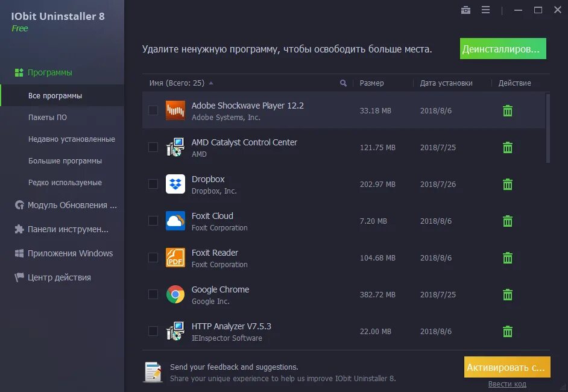Open the search magnifier in list header
Image resolution: width=568 pixels, height=392 pixels.
[343, 83]
